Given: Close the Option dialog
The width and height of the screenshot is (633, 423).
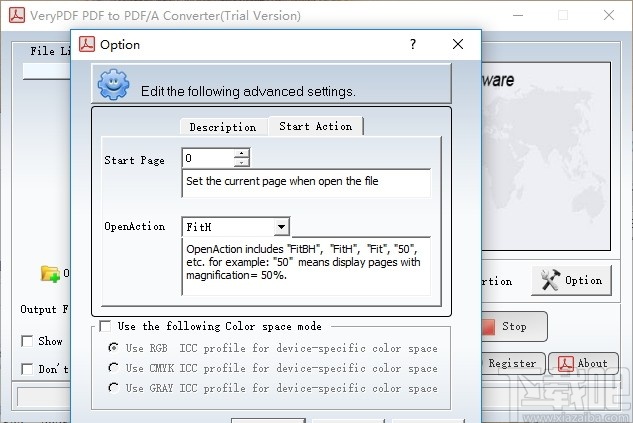Looking at the screenshot, I should (458, 44).
